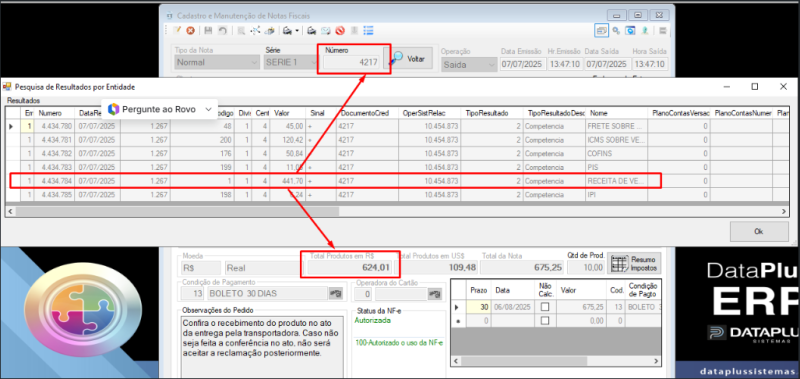Click the cell 'PIS' in Nome column
The image size is (800, 379).
[617, 167]
